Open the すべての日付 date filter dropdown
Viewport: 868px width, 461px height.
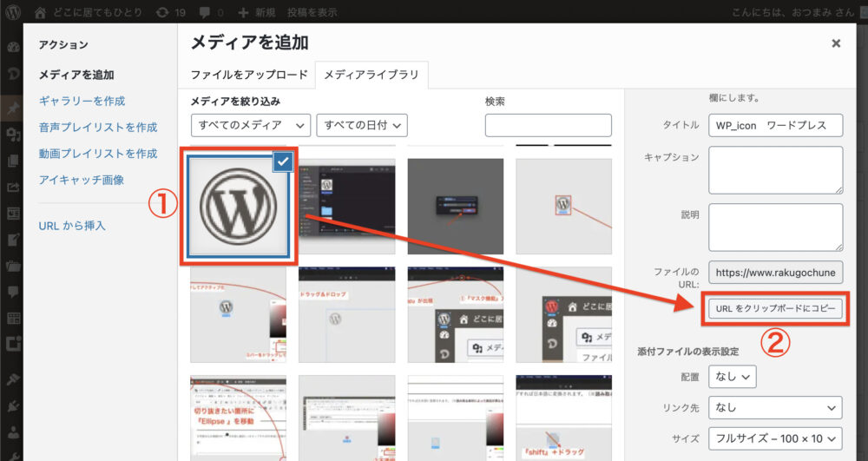pos(362,125)
